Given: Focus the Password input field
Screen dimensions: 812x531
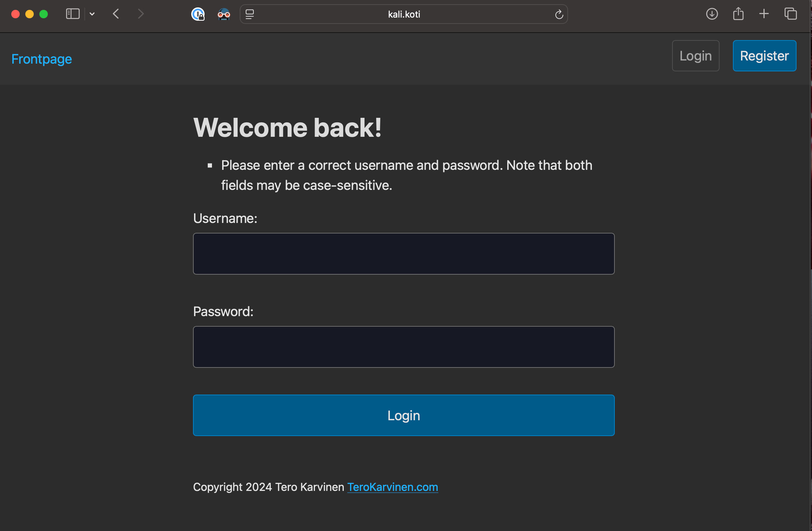Looking at the screenshot, I should (x=404, y=347).
